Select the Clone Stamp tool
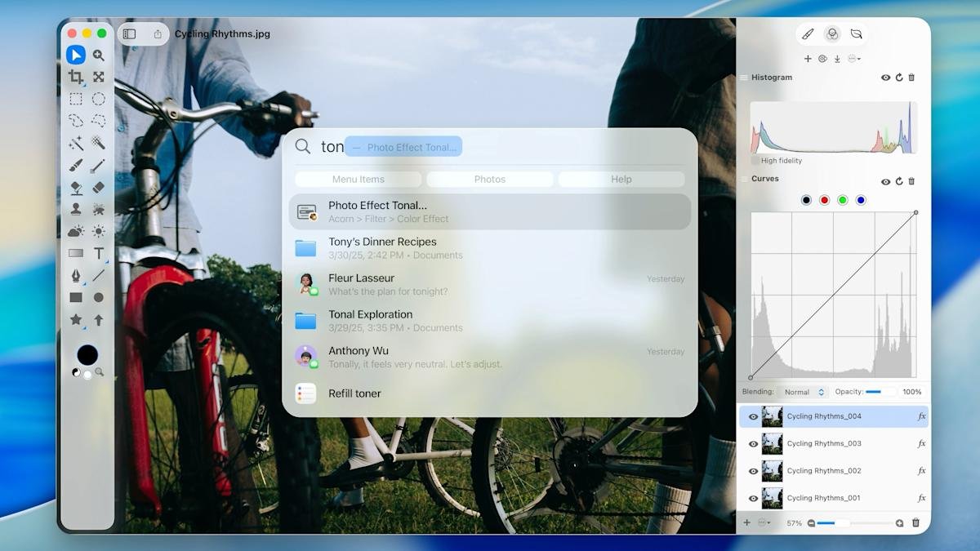This screenshot has height=551, width=980. [x=75, y=209]
